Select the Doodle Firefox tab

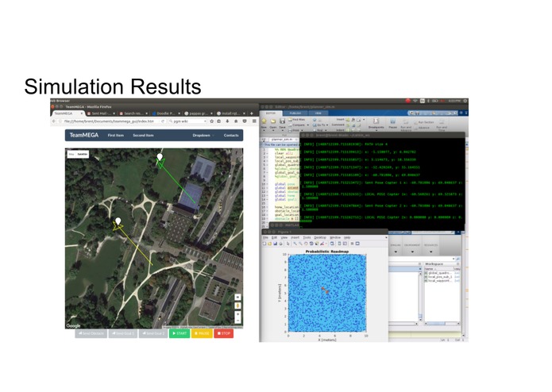coord(165,113)
